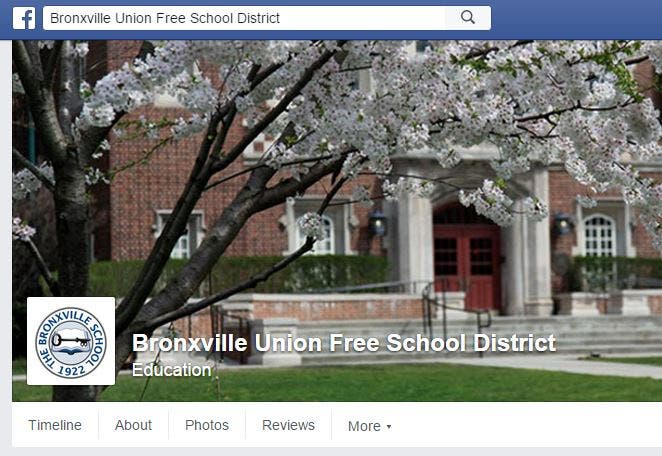Open the About tab
The height and width of the screenshot is (456, 662).
[133, 425]
